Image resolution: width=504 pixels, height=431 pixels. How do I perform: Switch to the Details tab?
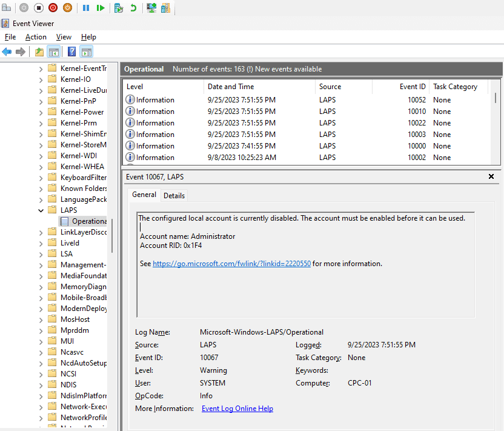click(174, 195)
